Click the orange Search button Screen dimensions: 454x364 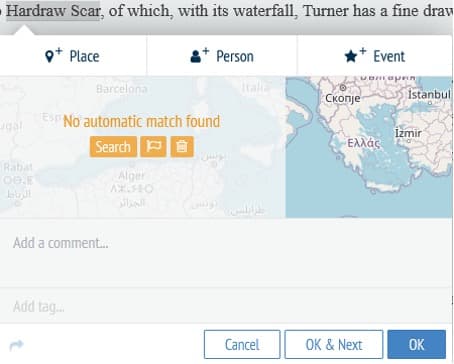click(x=113, y=147)
